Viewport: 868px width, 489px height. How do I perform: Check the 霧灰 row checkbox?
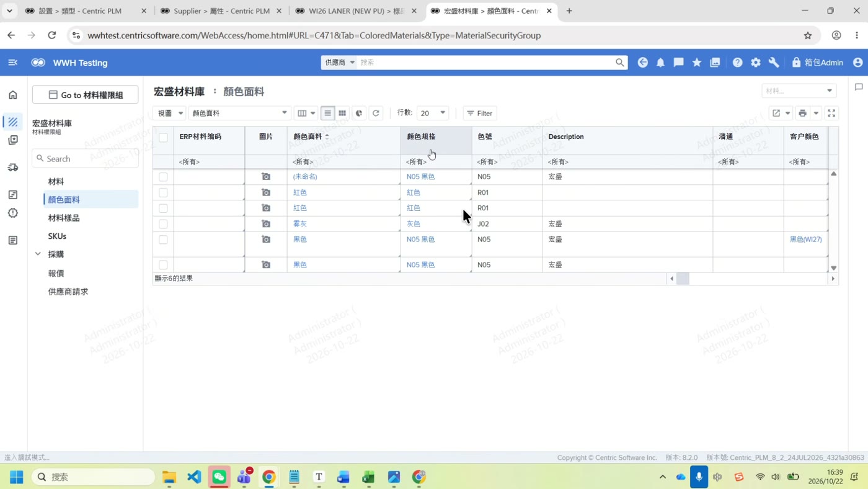click(163, 223)
